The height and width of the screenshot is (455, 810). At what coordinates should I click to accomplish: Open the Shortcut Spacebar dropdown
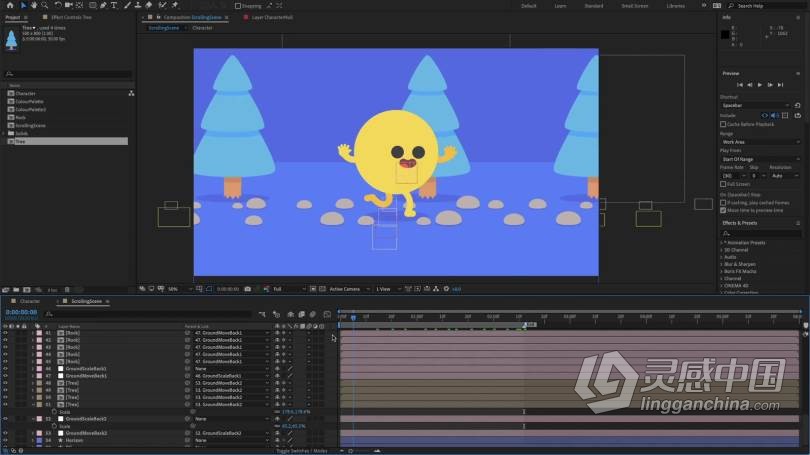pos(753,105)
